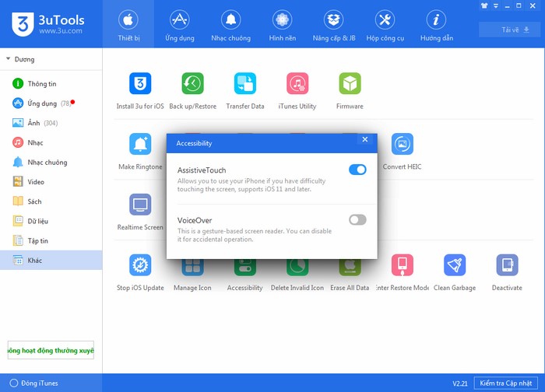Image resolution: width=545 pixels, height=392 pixels.
Task: Open Install 3u for iOS tool
Action: [x=140, y=84]
